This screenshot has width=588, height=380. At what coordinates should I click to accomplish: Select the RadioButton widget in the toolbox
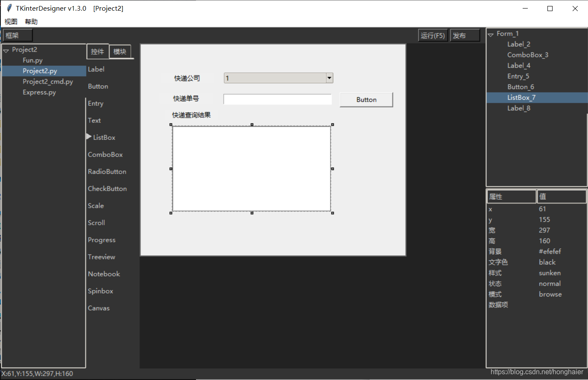[107, 171]
